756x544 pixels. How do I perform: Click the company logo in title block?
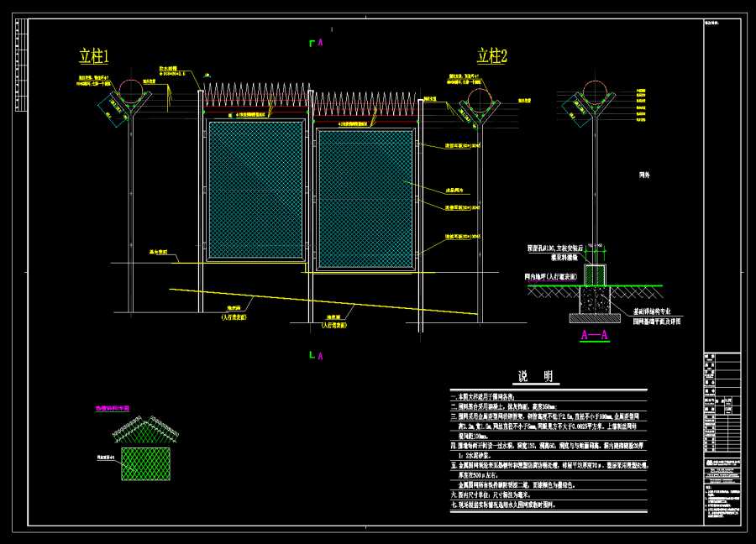(x=711, y=463)
